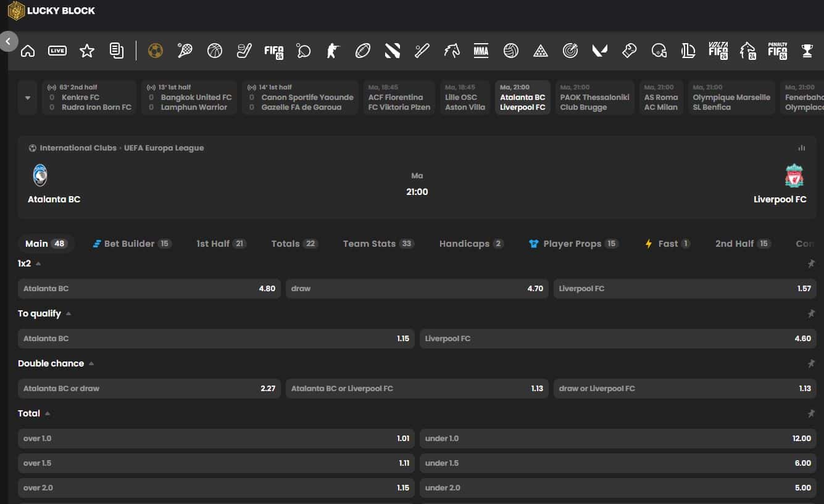Open the Handicaps tab
This screenshot has width=824, height=504.
(x=471, y=244)
